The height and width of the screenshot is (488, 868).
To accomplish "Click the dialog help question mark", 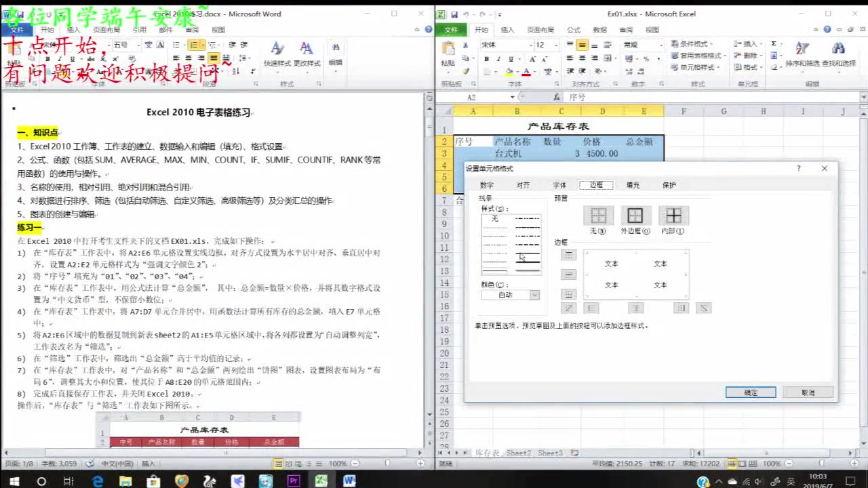I will pyautogui.click(x=798, y=168).
